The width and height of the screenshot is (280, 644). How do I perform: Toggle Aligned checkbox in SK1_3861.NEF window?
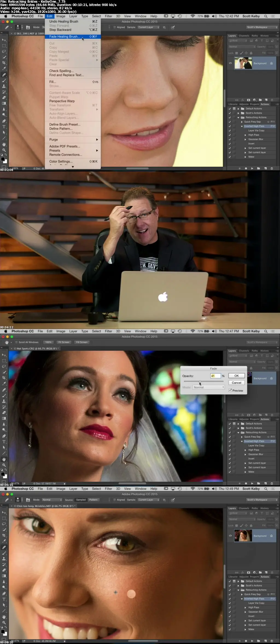coord(115,27)
